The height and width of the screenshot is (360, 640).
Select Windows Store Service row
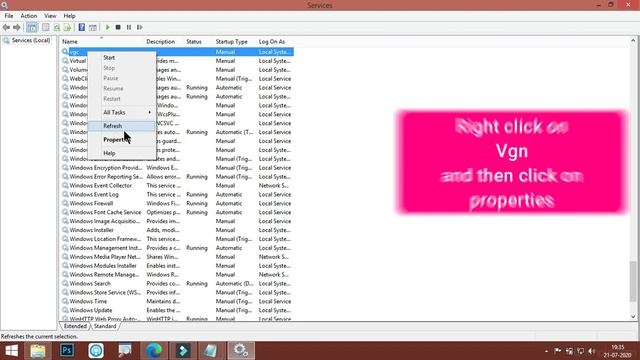pyautogui.click(x=177, y=293)
